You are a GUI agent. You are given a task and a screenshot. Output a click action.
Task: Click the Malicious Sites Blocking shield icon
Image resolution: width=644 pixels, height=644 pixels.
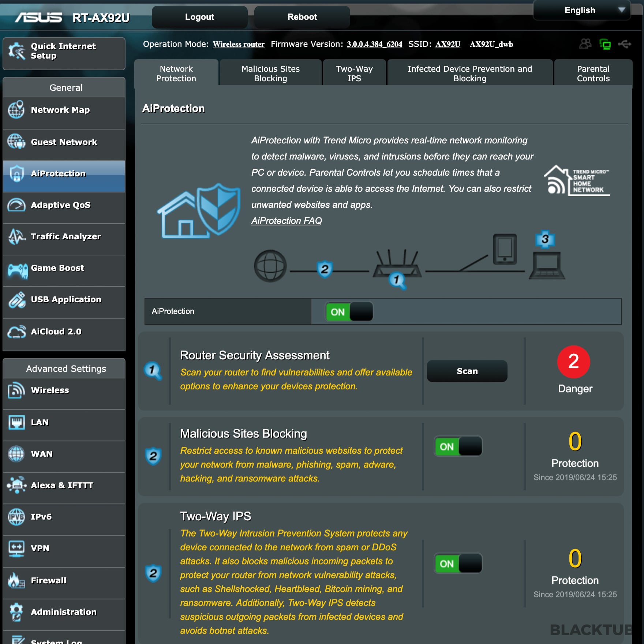coord(153,456)
